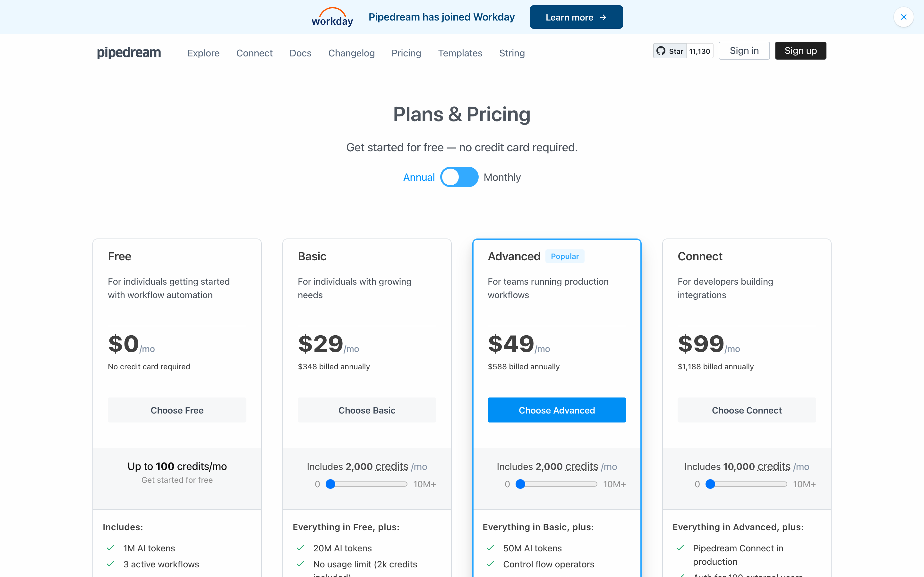Screen dimensions: 924x577
Task: Click the arrow icon inside Learn more
Action: [x=603, y=17]
